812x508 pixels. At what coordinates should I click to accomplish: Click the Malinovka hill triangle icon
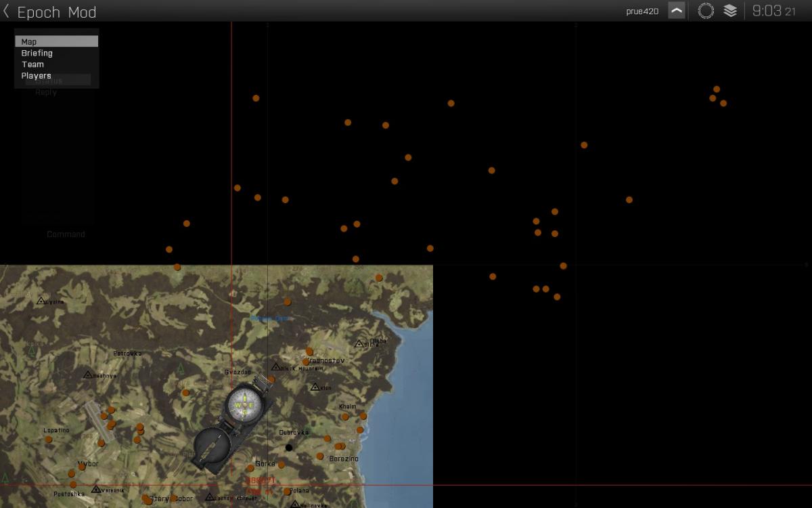(x=295, y=504)
